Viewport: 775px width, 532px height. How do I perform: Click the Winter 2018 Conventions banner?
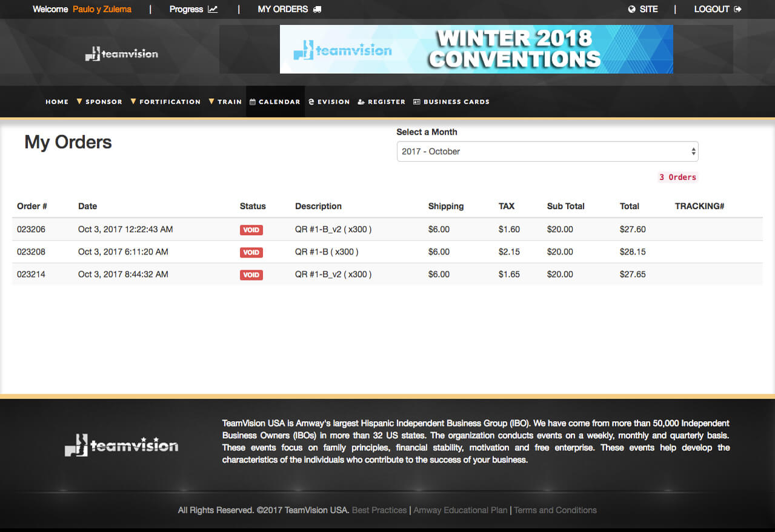coord(476,49)
